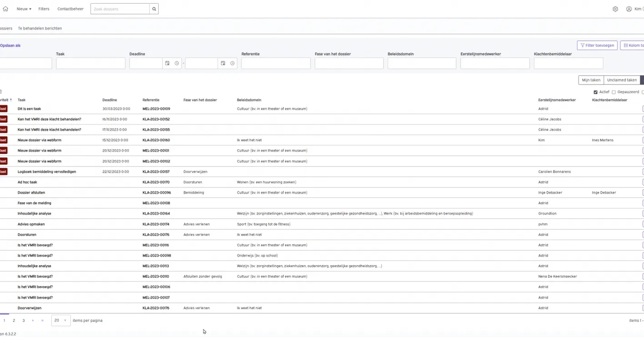
Task: Open task 'Dit is een taak'
Action: (x=30, y=109)
